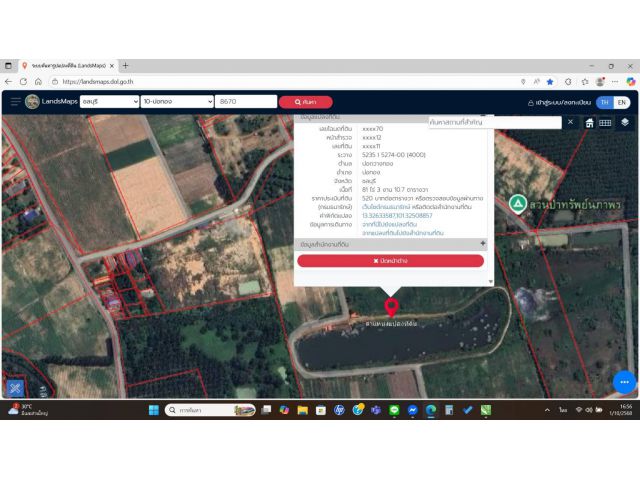Click the red search button
Screen dimensions: 640x480
click(306, 102)
